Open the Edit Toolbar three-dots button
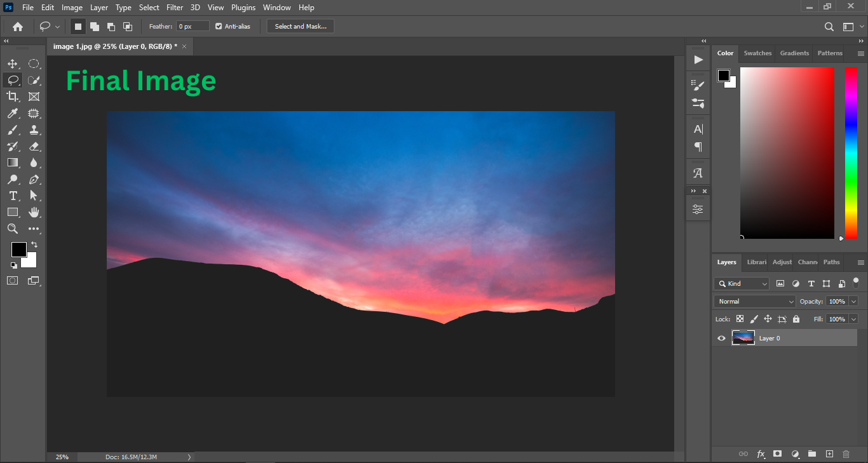Viewport: 868px width, 463px height. pyautogui.click(x=34, y=229)
